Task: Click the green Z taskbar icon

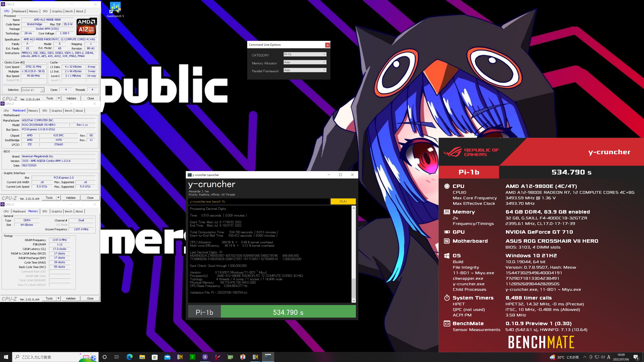Action: 193,357
